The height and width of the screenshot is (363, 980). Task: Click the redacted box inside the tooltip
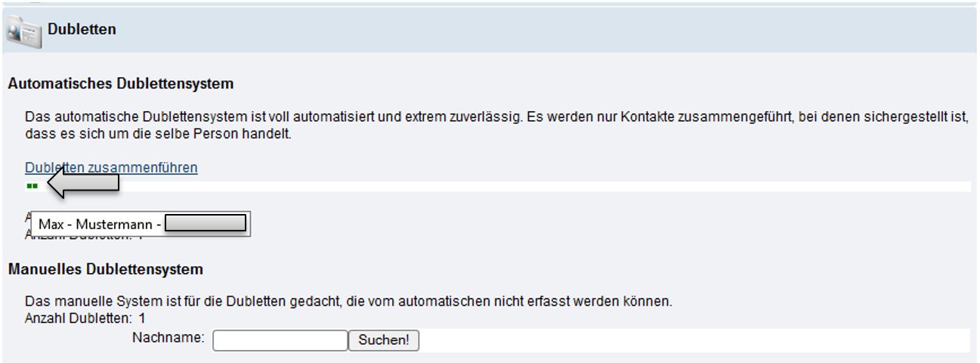pyautogui.click(x=205, y=224)
